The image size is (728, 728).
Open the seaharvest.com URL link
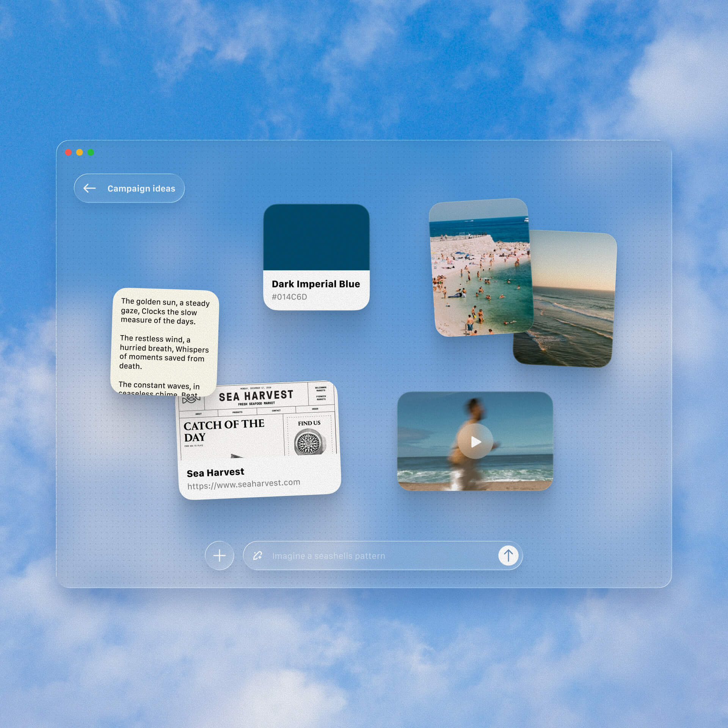(x=243, y=484)
